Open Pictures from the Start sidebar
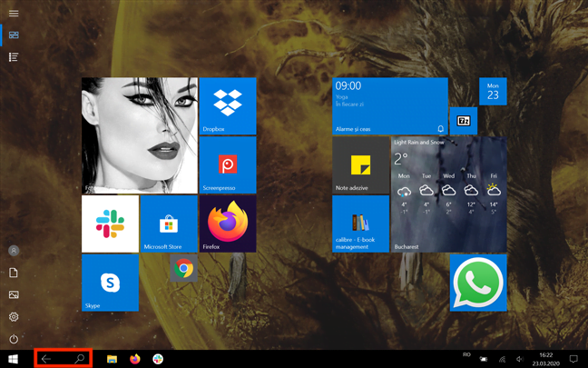The height and width of the screenshot is (368, 588). click(14, 294)
